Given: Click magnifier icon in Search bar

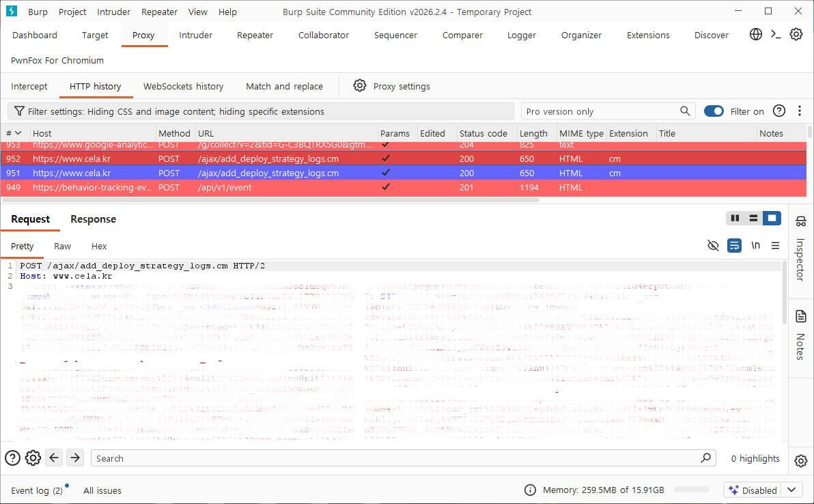Looking at the screenshot, I should [x=705, y=458].
